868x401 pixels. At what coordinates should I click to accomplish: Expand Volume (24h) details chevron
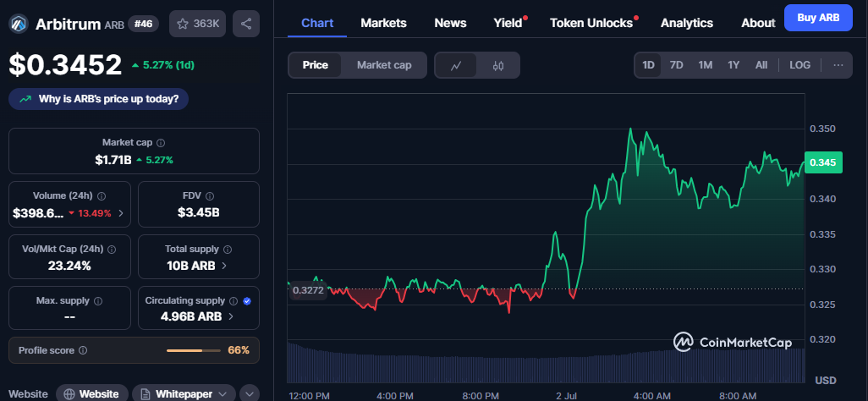pyautogui.click(x=121, y=213)
